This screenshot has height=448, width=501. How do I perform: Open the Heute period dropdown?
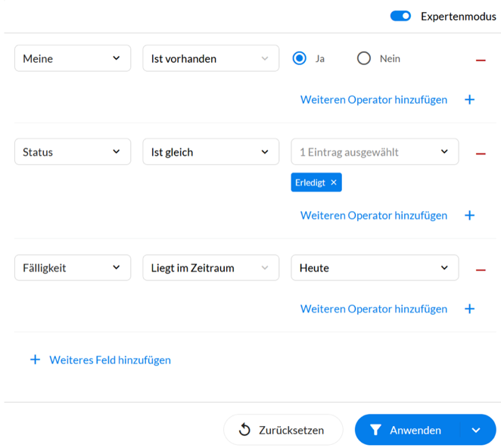click(375, 267)
